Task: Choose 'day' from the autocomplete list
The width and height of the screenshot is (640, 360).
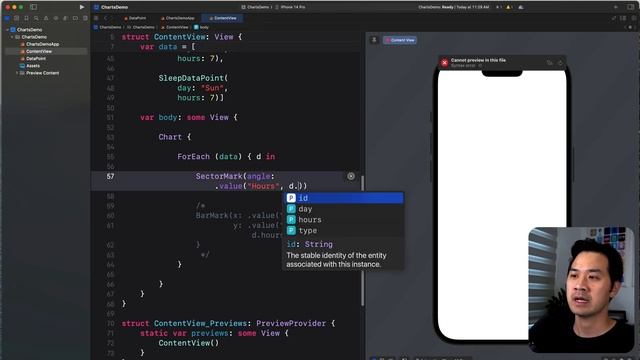Action: tap(344, 209)
